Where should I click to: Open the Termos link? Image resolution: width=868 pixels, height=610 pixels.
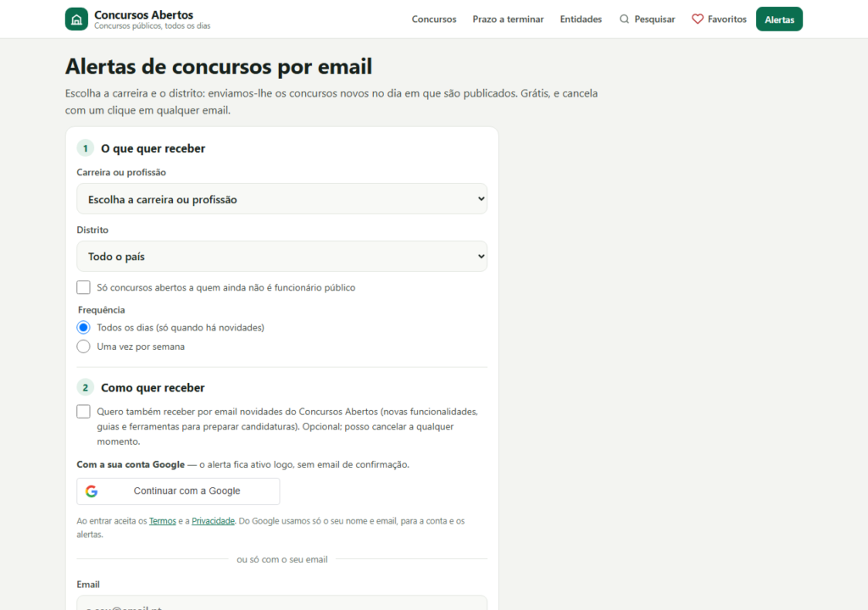(162, 521)
